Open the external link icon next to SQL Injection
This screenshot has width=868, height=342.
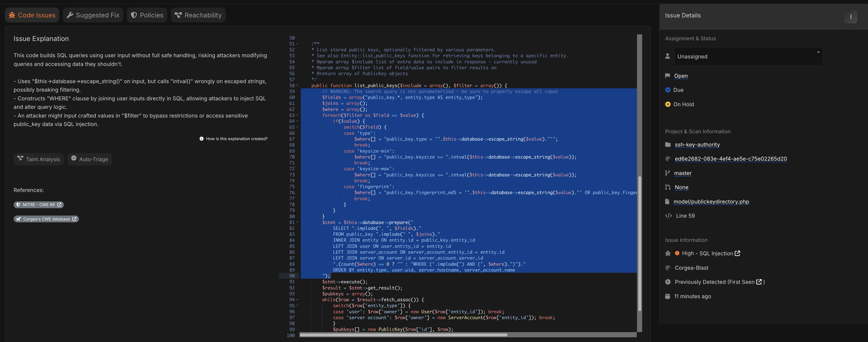[x=737, y=253]
